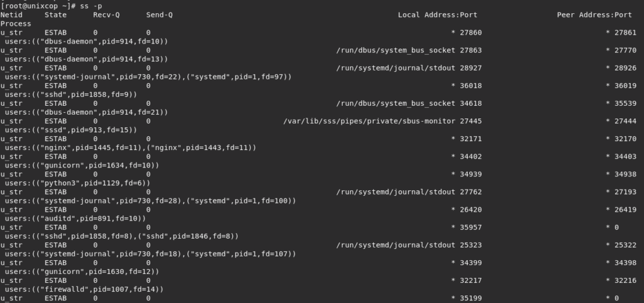Click the python3 pid=1129 users line
644x303 pixels.
coord(77,183)
